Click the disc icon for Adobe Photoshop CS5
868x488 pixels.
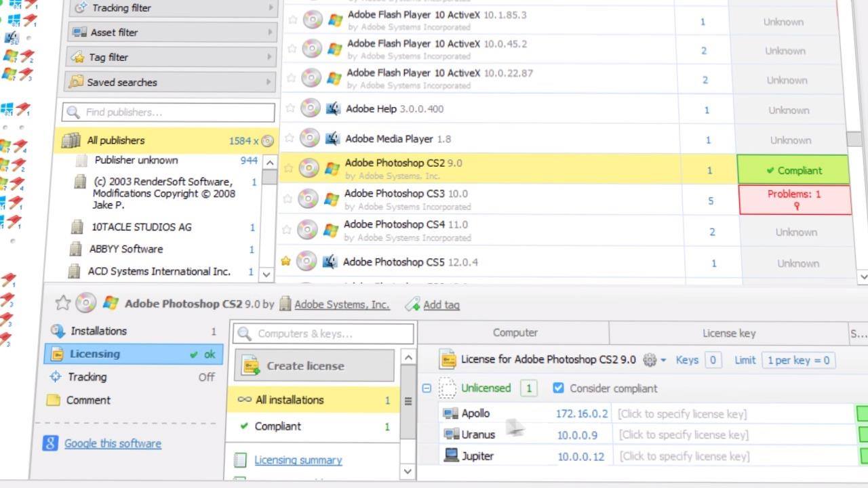point(307,261)
